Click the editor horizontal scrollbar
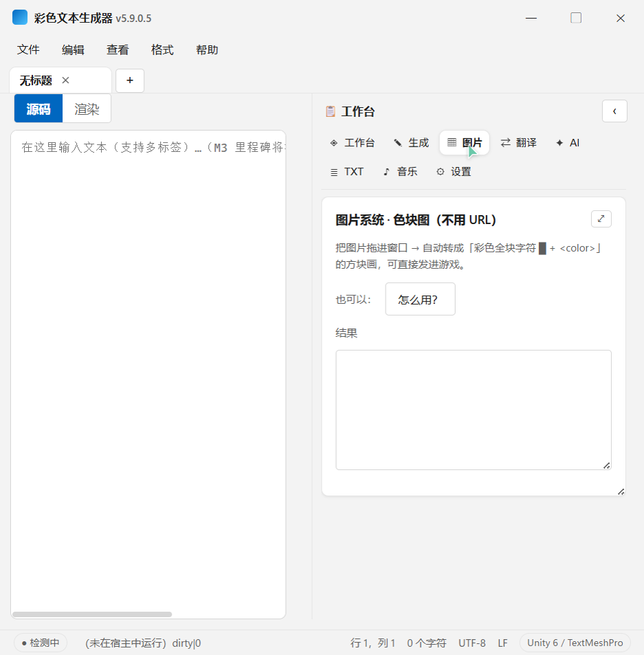This screenshot has height=655, width=644. click(x=92, y=614)
